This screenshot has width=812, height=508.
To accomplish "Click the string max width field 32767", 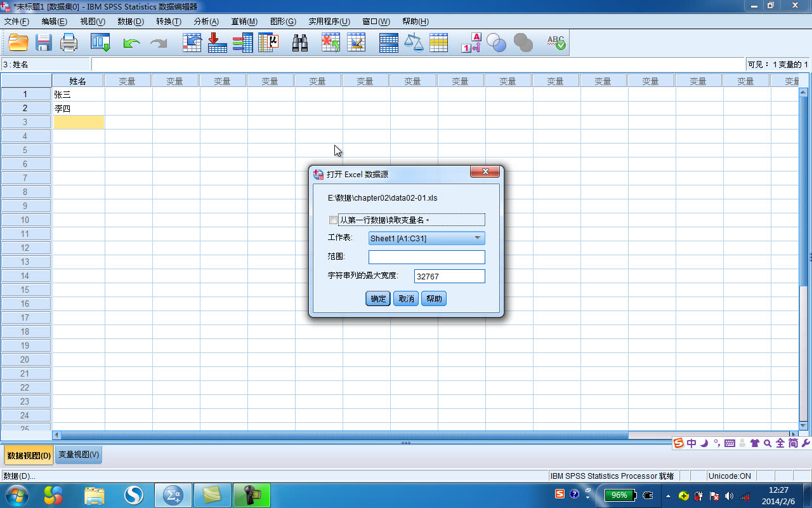I will pyautogui.click(x=450, y=276).
